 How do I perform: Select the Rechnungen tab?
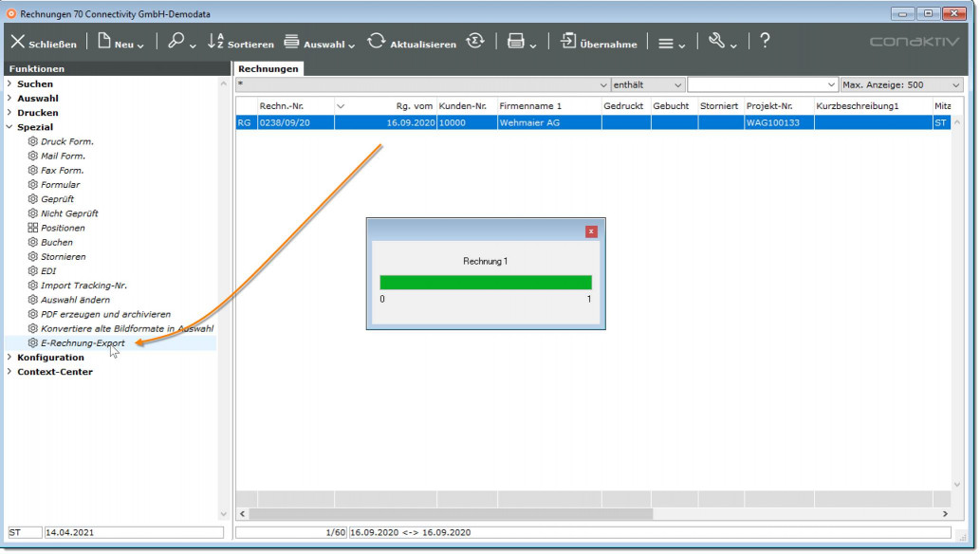tap(268, 69)
